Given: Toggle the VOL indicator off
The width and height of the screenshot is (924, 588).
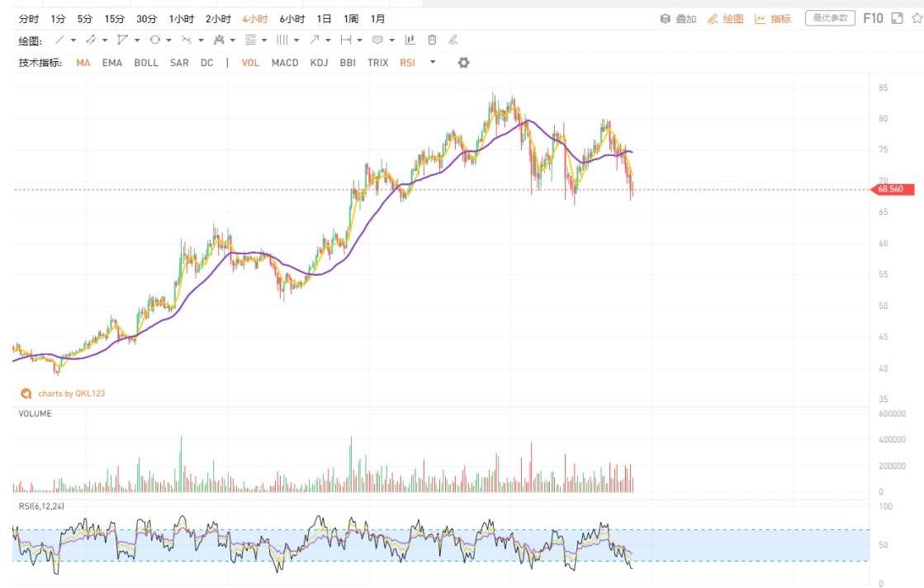Looking at the screenshot, I should tap(250, 63).
